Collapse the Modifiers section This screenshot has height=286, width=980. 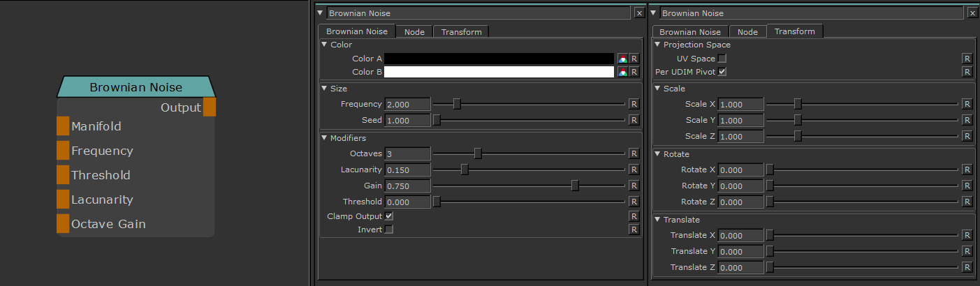pos(324,138)
